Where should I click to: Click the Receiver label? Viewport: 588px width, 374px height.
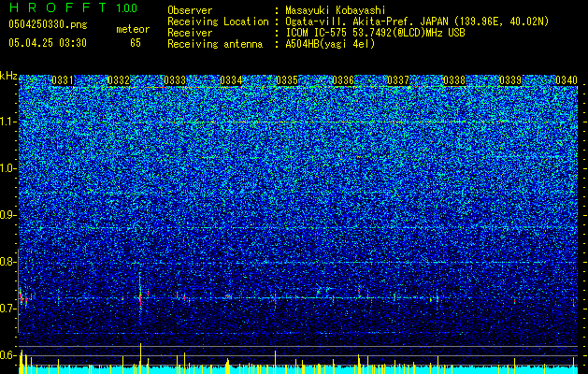(190, 33)
